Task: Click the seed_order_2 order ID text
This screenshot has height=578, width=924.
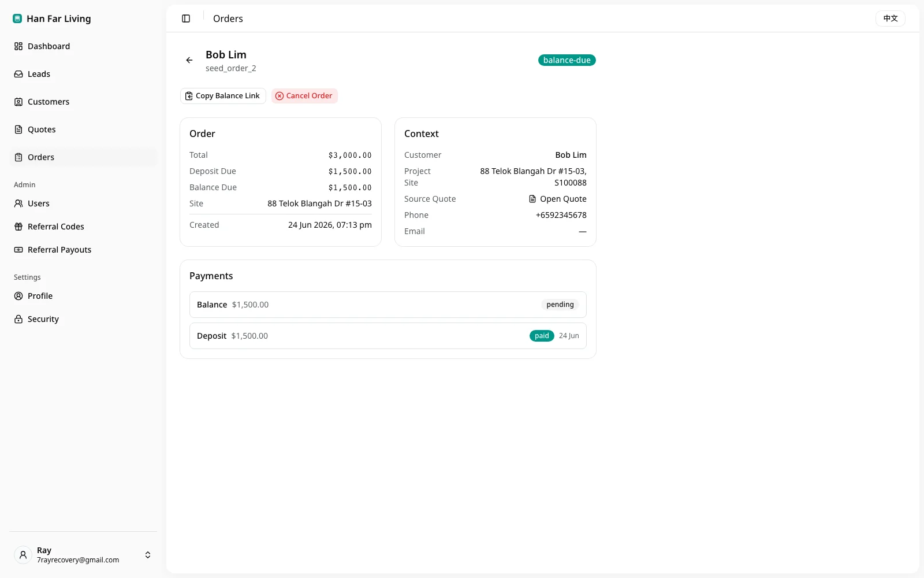Action: click(231, 68)
